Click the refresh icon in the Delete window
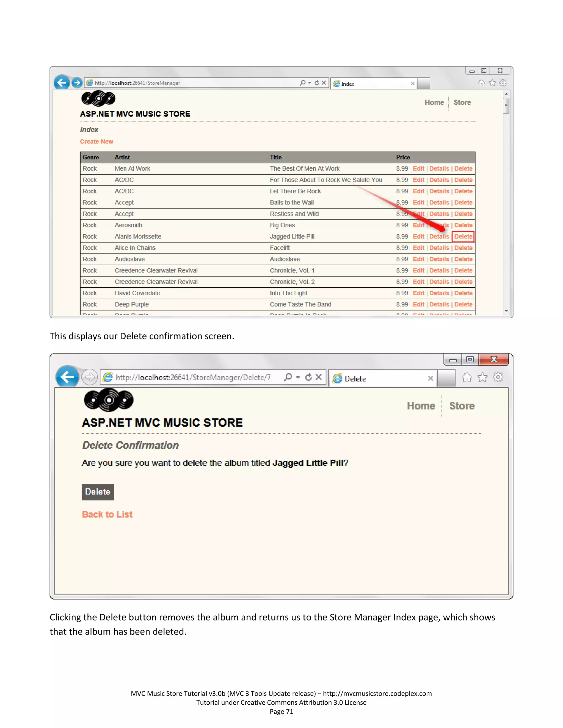 pos(308,377)
